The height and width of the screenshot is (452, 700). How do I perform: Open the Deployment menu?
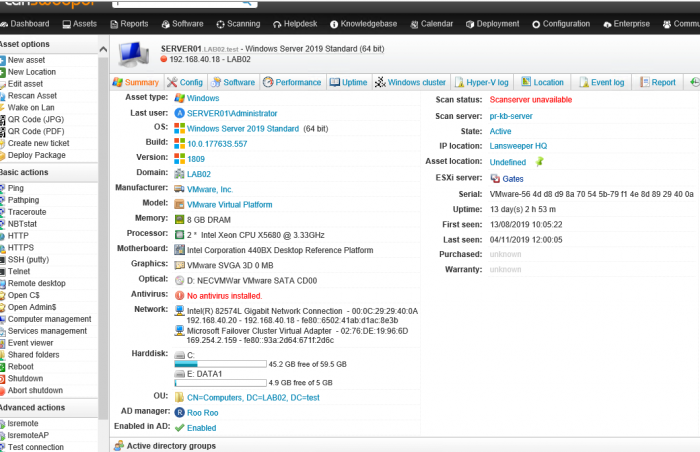tap(492, 24)
